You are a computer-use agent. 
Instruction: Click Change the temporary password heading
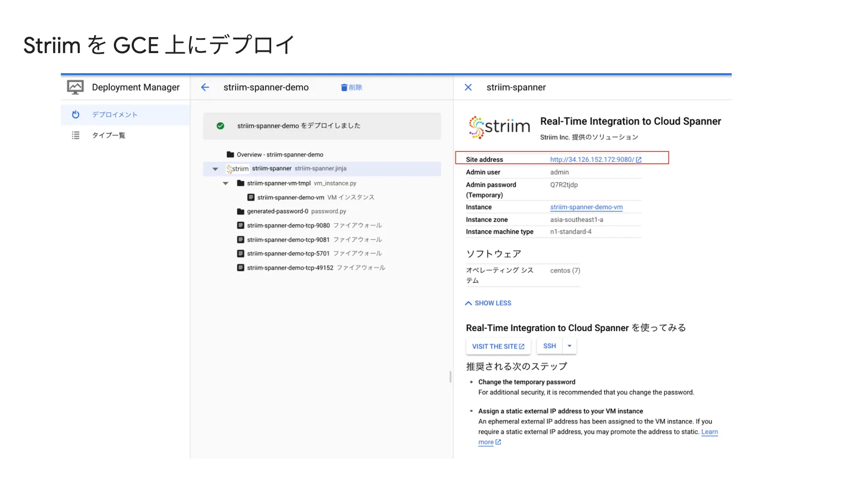(527, 382)
